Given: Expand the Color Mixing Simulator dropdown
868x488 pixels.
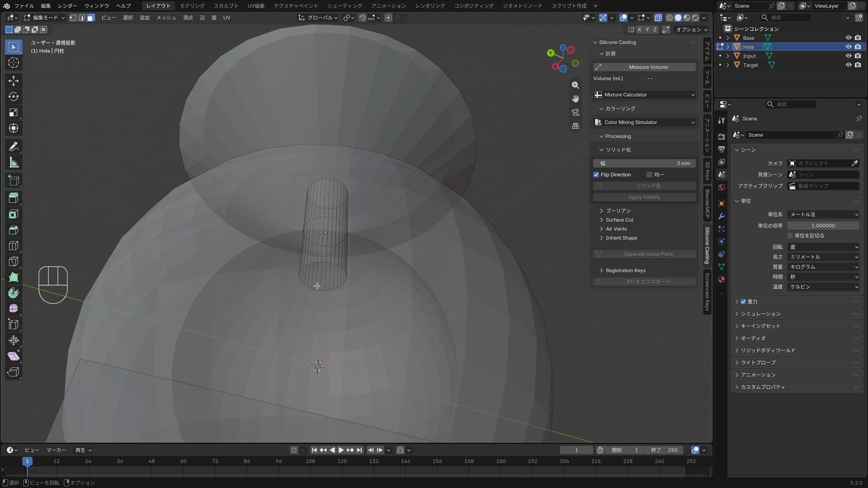Looking at the screenshot, I should pyautogui.click(x=645, y=122).
